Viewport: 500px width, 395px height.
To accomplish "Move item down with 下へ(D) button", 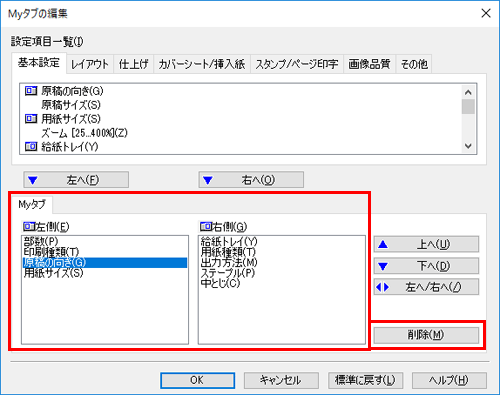I will coord(426,266).
